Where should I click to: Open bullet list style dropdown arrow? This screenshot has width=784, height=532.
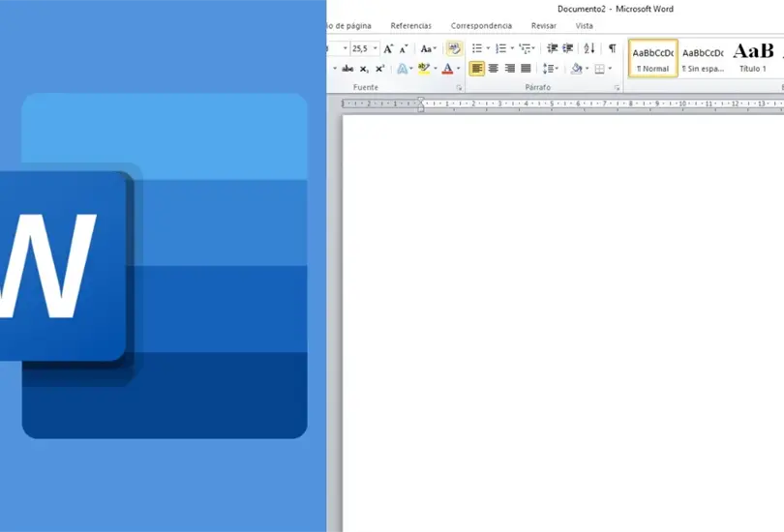[x=488, y=48]
